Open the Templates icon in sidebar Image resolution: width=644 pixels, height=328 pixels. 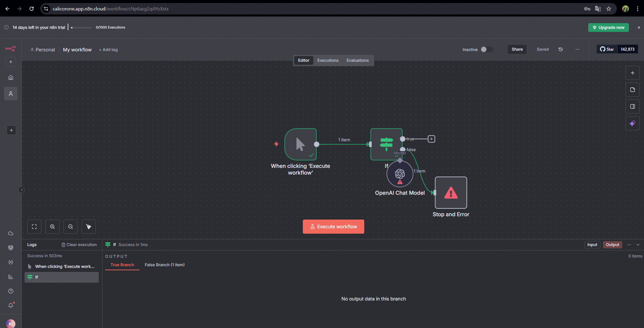point(11,248)
